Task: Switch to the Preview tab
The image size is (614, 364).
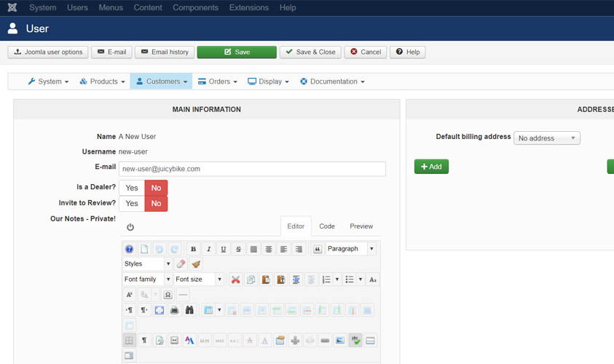Action: click(x=361, y=226)
